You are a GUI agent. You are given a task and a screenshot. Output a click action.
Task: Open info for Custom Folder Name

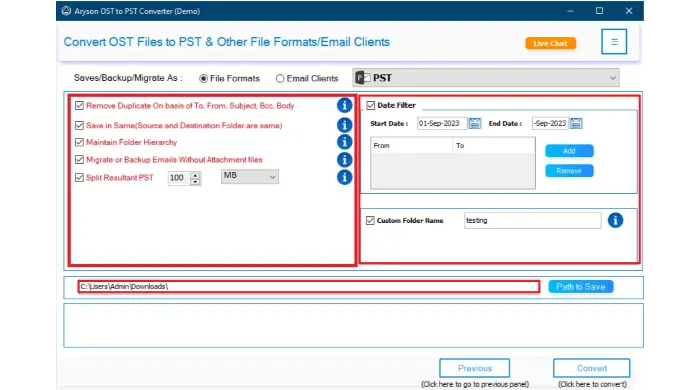coord(615,220)
